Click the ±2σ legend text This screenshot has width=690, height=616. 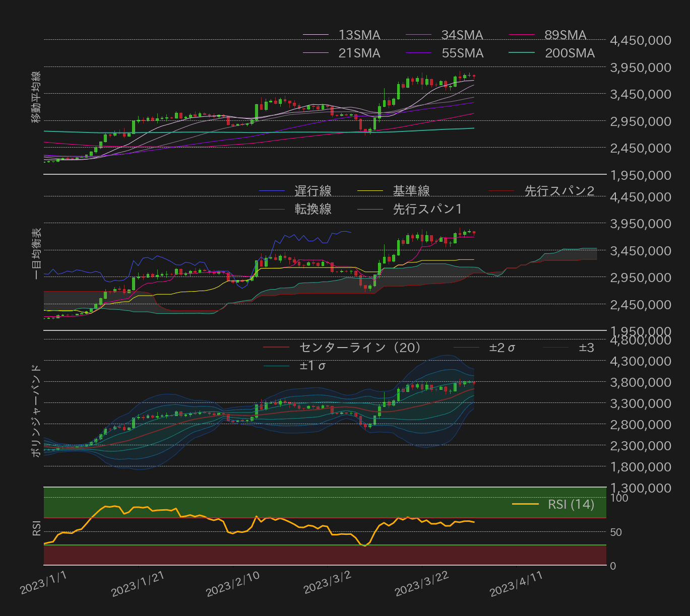501,348
